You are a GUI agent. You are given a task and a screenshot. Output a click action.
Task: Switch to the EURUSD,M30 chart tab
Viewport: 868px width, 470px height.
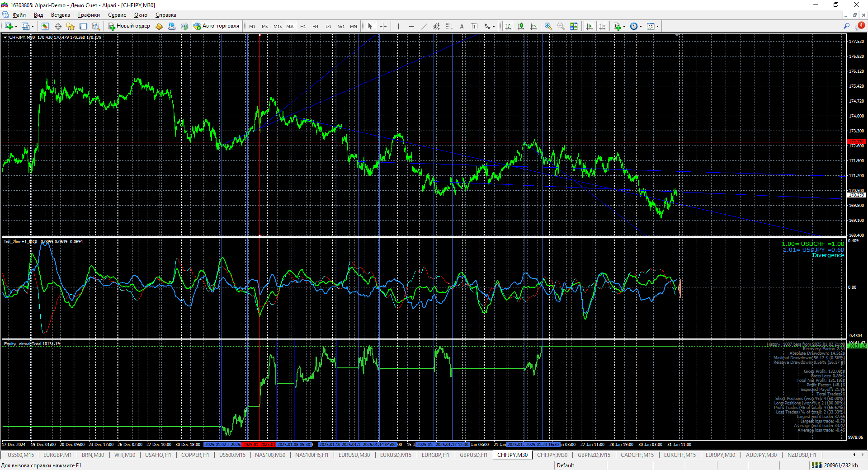354,455
